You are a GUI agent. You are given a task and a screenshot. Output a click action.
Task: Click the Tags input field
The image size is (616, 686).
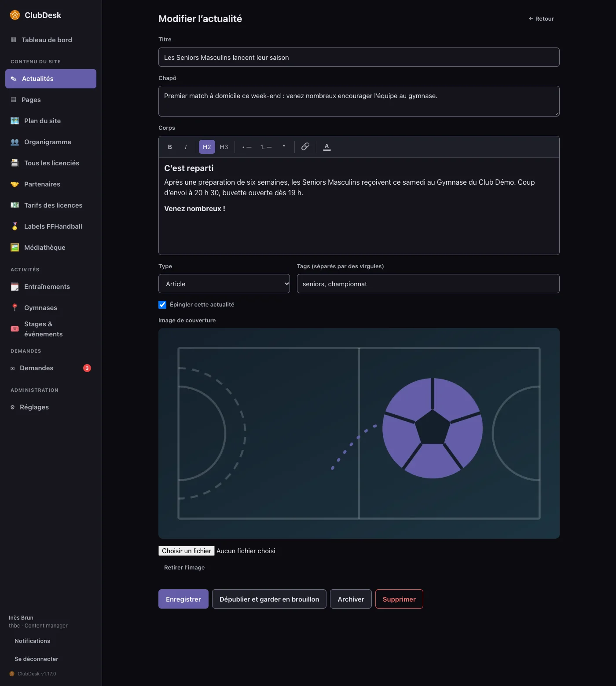[428, 284]
